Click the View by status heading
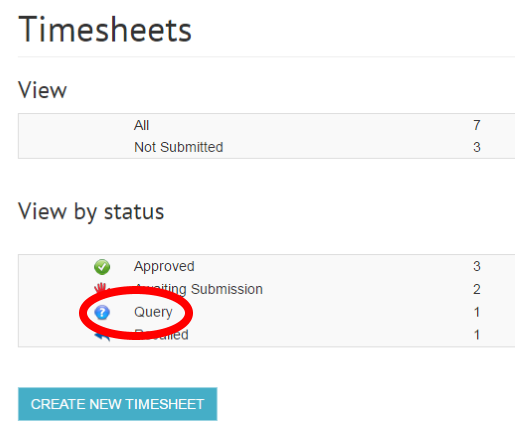 pos(91,212)
